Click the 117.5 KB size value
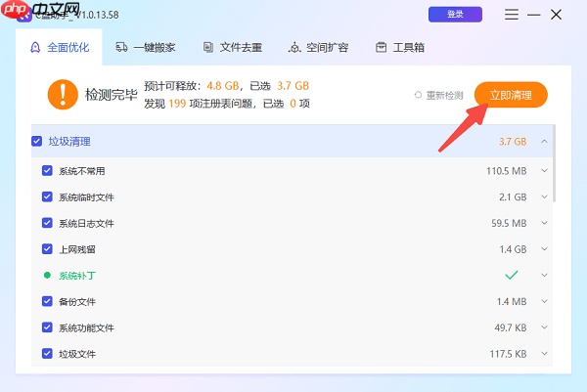The width and height of the screenshot is (587, 392). 509,354
